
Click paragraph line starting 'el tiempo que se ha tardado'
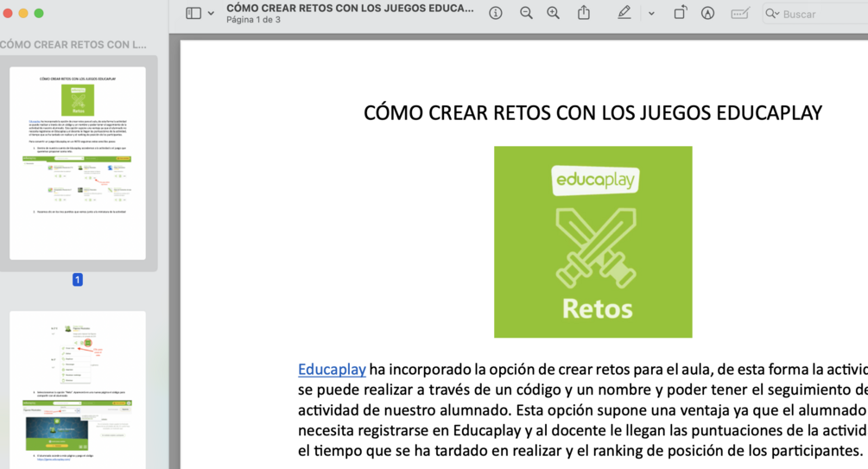tap(580, 451)
